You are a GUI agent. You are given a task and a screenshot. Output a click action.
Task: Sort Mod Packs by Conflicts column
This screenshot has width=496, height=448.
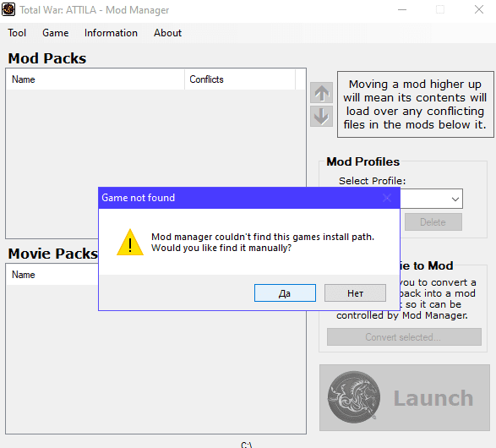[240, 79]
